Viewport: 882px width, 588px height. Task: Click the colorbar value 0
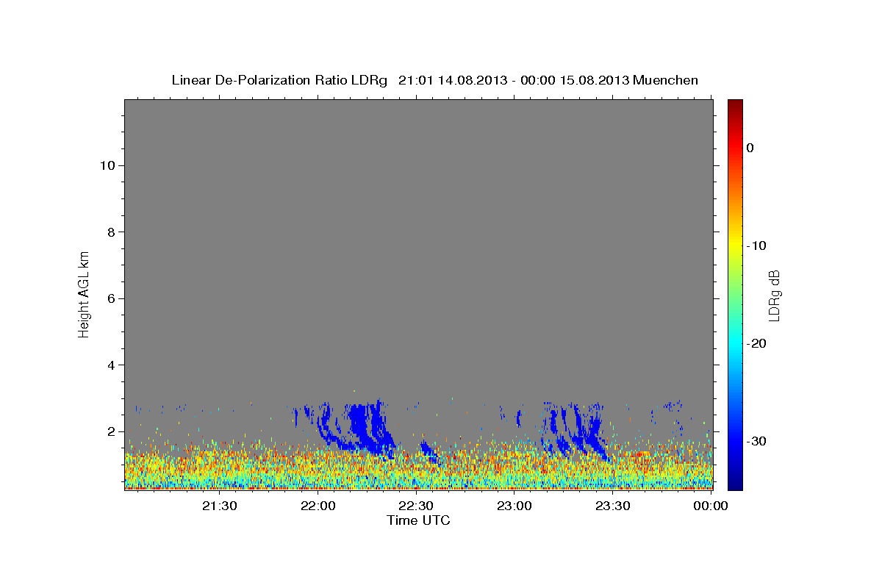click(x=750, y=148)
